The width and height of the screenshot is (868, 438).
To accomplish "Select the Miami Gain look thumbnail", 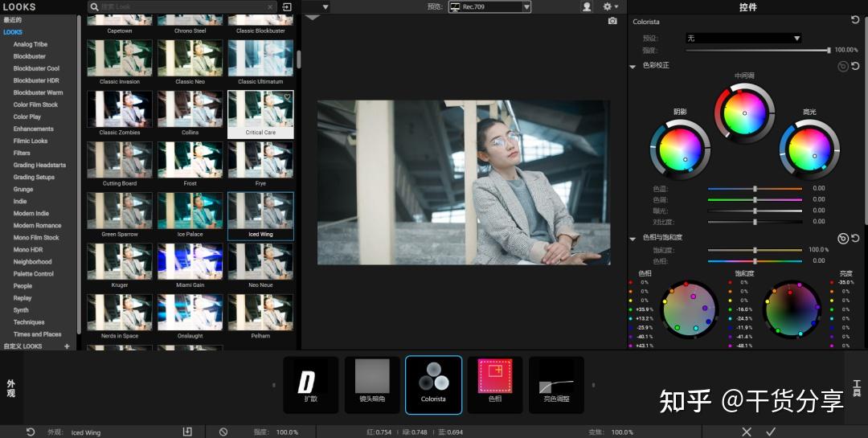I will coord(190,262).
